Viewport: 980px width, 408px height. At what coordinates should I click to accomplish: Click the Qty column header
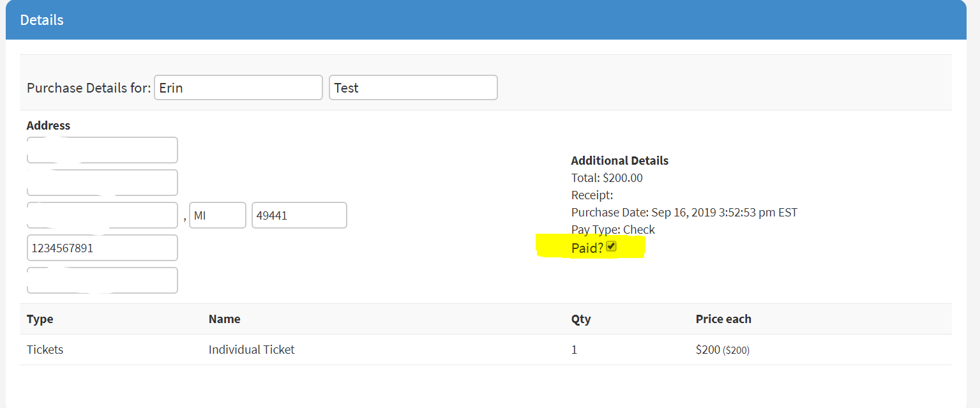click(581, 319)
